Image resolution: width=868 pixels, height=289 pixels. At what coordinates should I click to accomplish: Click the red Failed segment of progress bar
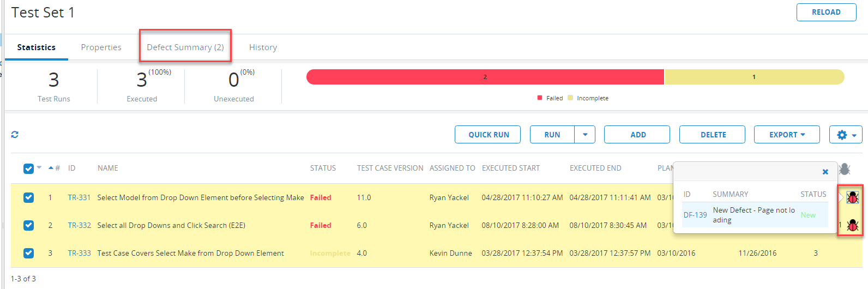pos(485,77)
